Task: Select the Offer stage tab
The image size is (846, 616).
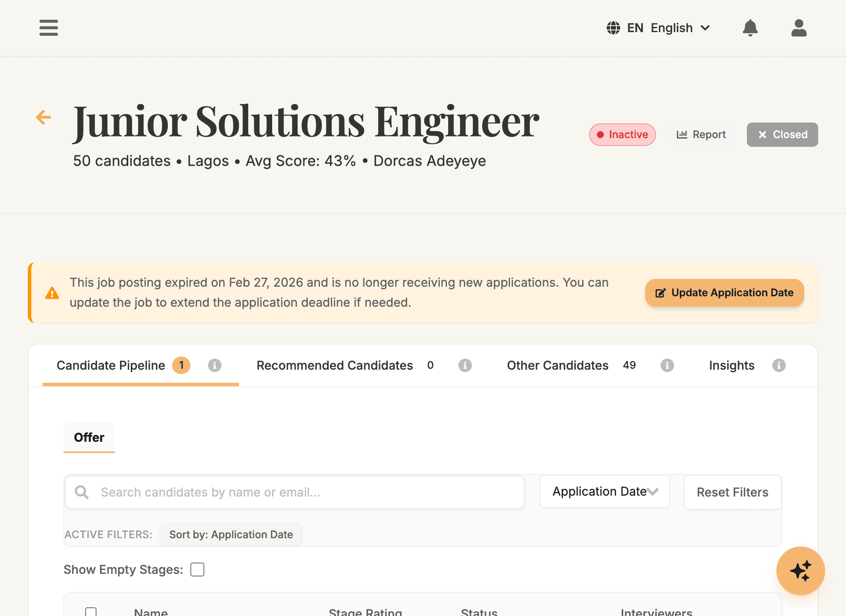Action: (x=89, y=437)
